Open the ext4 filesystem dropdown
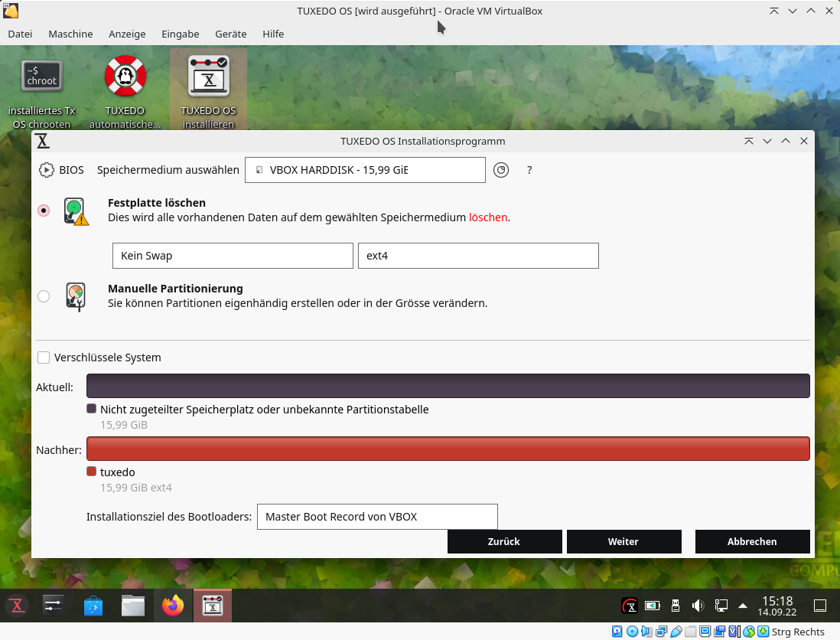The image size is (840, 640). pos(478,256)
